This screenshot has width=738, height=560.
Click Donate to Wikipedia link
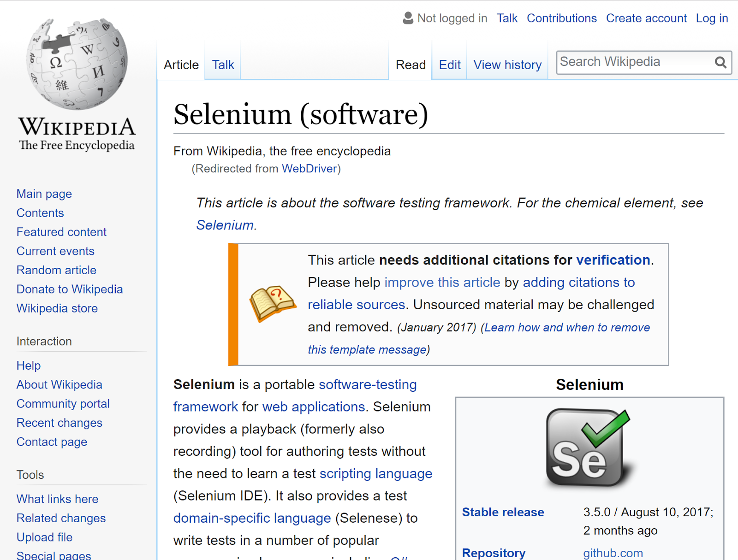point(70,289)
